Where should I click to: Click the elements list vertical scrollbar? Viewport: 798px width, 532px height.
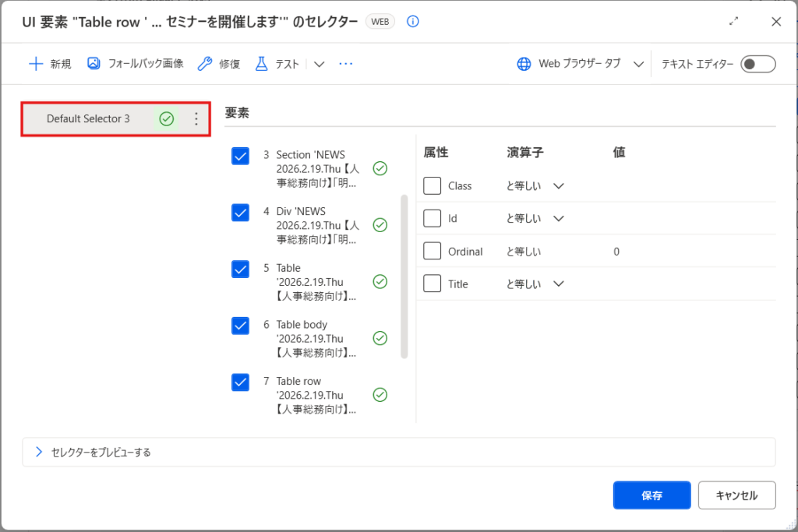click(404, 277)
